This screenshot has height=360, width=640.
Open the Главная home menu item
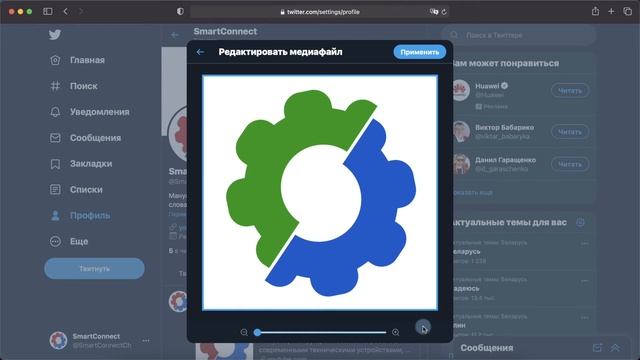[x=78, y=60]
